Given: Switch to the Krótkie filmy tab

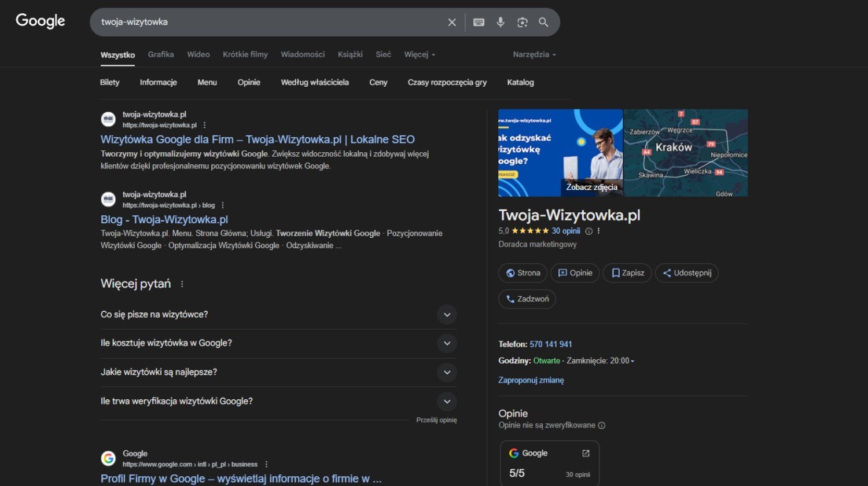Looking at the screenshot, I should 245,54.
